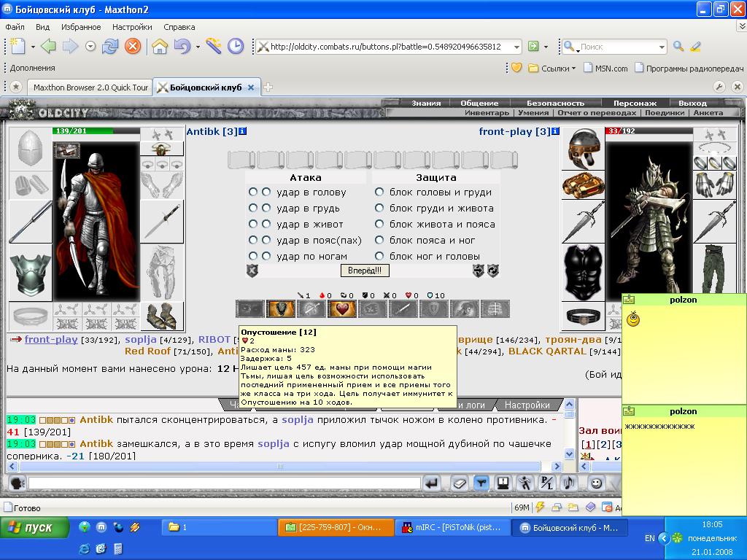This screenshot has height=560, width=747.
Task: Toggle the chat filter funnel icon
Action: [x=481, y=484]
